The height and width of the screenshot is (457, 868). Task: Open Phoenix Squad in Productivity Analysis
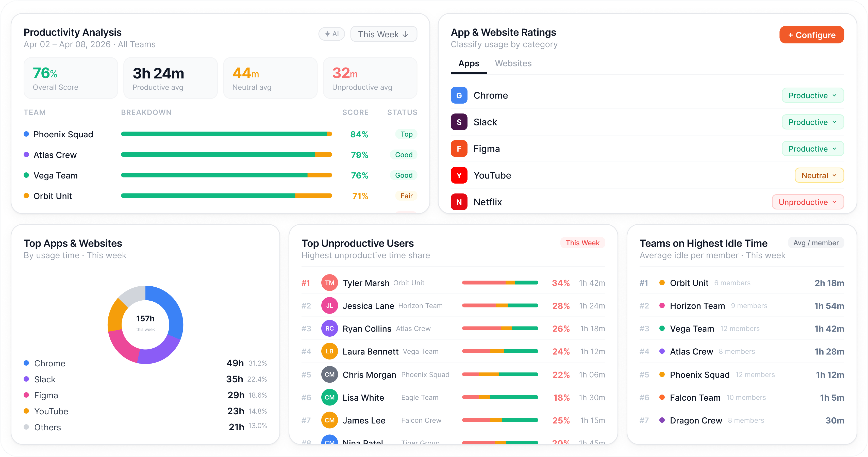pos(63,134)
